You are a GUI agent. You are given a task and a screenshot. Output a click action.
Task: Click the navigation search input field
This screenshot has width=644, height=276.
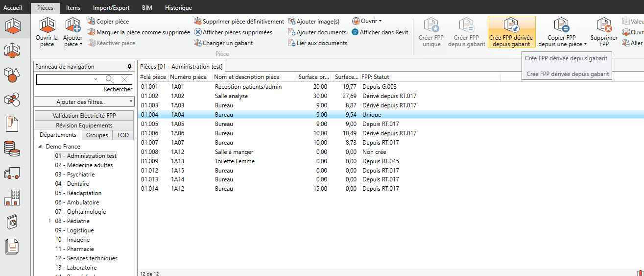point(66,79)
